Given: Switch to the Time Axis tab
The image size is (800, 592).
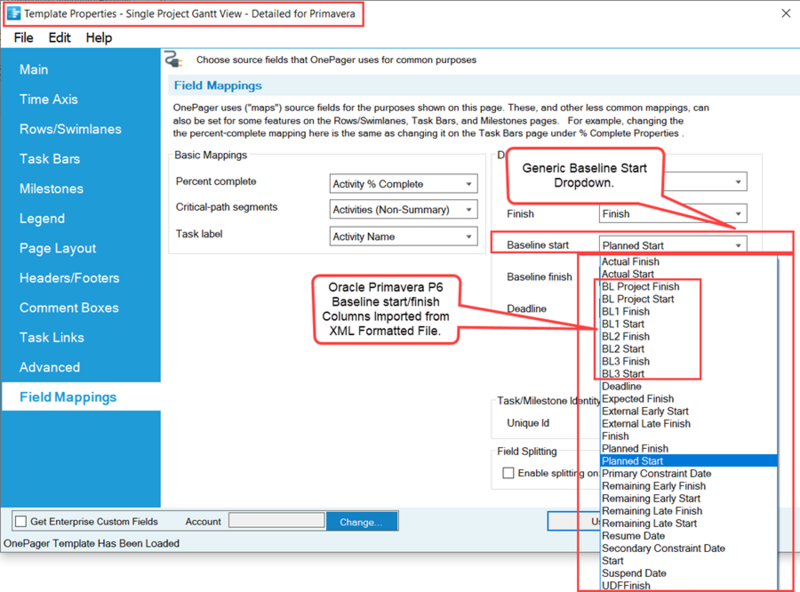Looking at the screenshot, I should (48, 99).
